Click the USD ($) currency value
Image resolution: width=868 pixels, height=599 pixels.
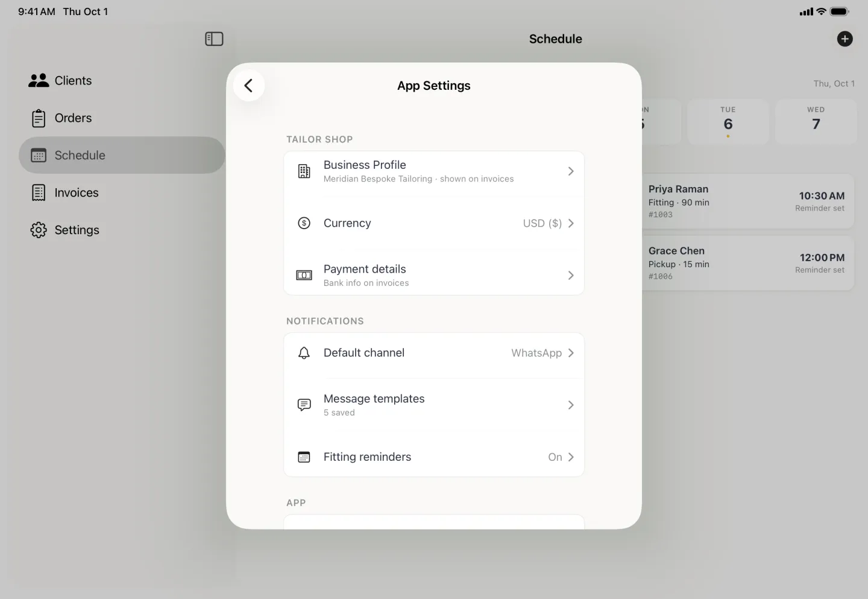coord(542,223)
